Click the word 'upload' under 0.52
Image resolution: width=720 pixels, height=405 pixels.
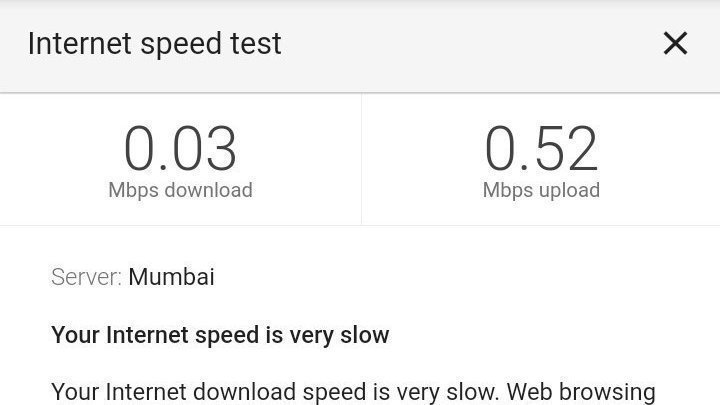[x=570, y=191]
